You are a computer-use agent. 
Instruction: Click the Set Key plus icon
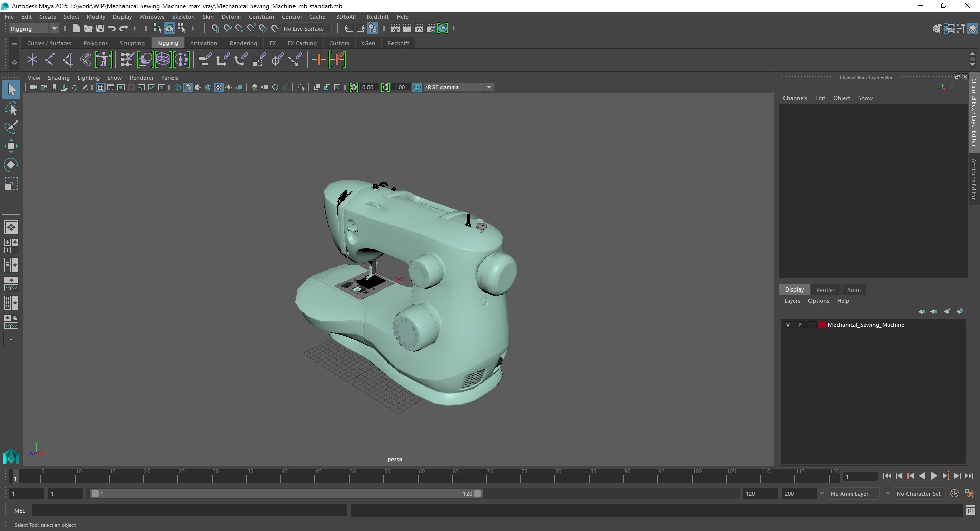318,60
